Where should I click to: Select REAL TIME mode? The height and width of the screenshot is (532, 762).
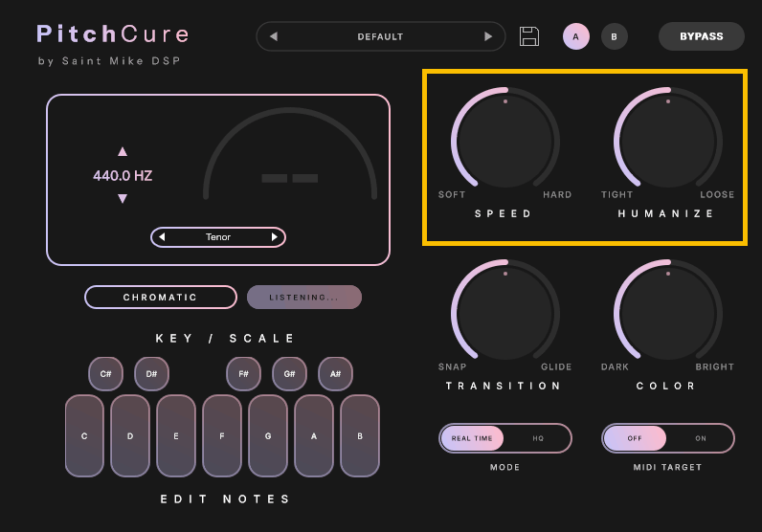click(x=472, y=438)
